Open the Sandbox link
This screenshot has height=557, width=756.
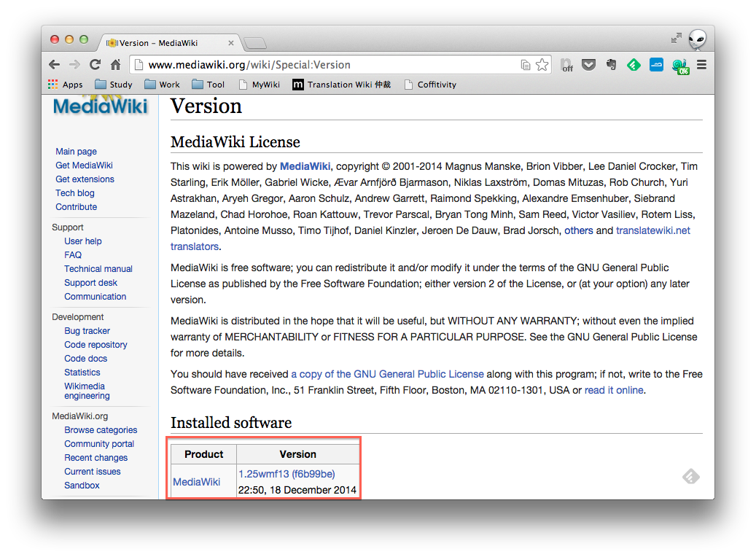click(x=82, y=485)
